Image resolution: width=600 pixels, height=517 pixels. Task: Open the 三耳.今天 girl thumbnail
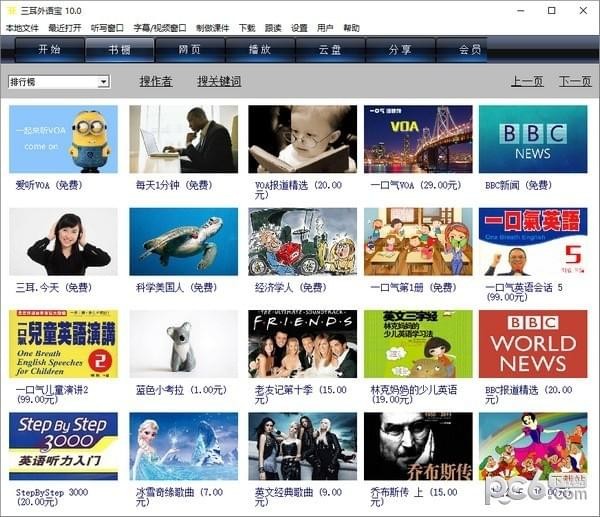[x=64, y=242]
